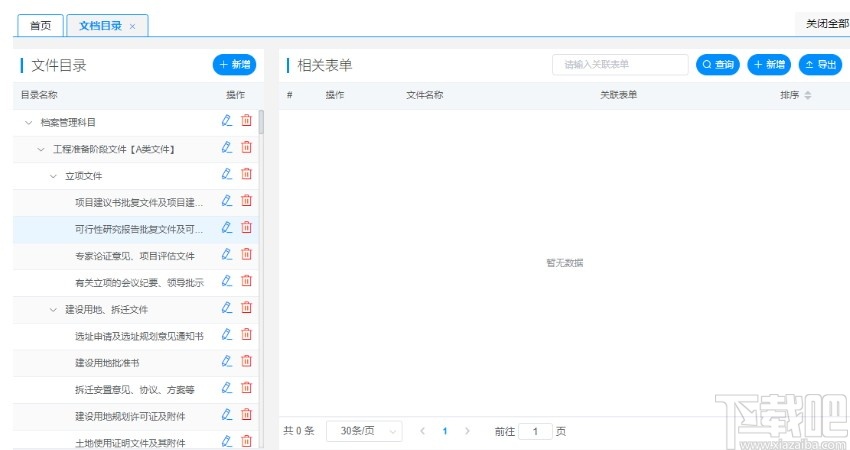Edit 专家论证意见、项目评估文件 row
This screenshot has height=450, width=850.
pyautogui.click(x=227, y=254)
